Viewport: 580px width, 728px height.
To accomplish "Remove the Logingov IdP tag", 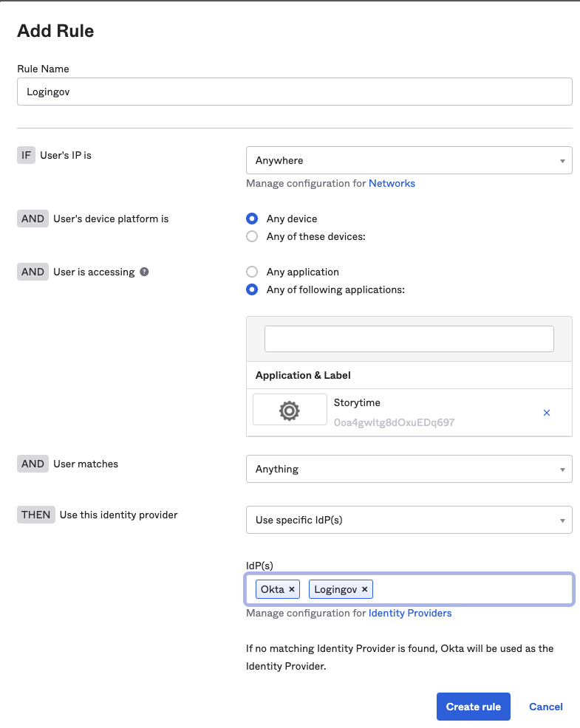I will coord(365,589).
